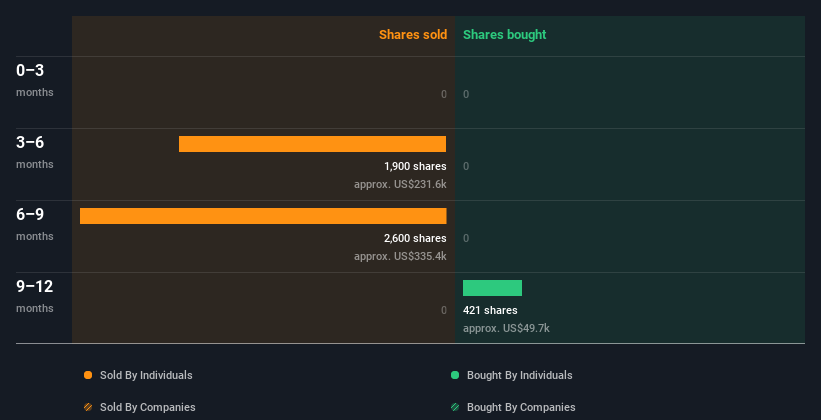Toggle the Bought By Individuals legend label
The width and height of the screenshot is (821, 420).
point(519,375)
